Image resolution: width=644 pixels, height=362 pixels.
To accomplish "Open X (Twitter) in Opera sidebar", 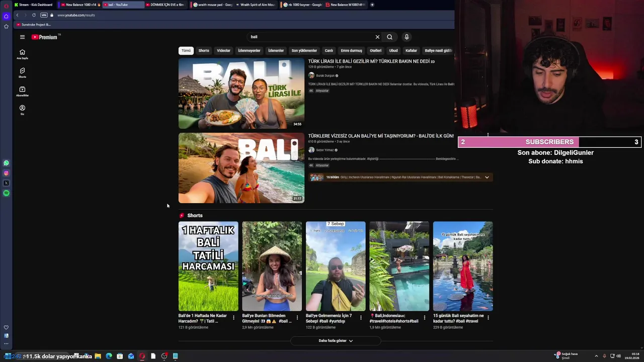I will pos(6,183).
